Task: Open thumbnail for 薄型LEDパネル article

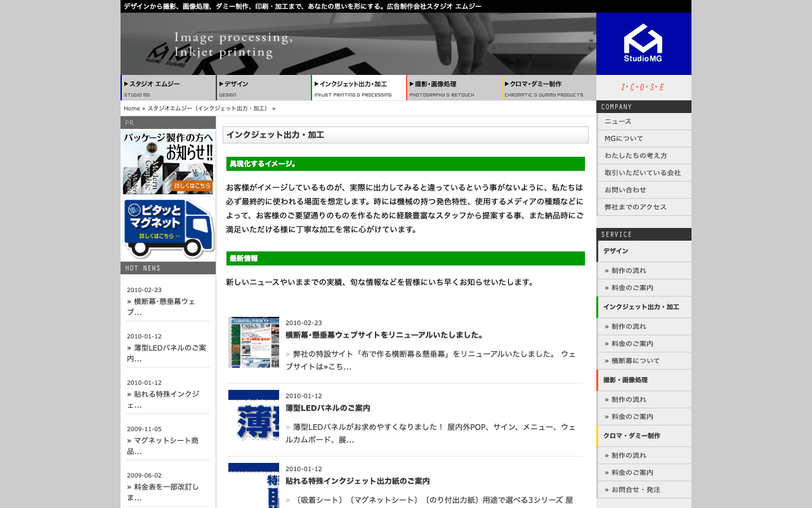Action: (254, 415)
